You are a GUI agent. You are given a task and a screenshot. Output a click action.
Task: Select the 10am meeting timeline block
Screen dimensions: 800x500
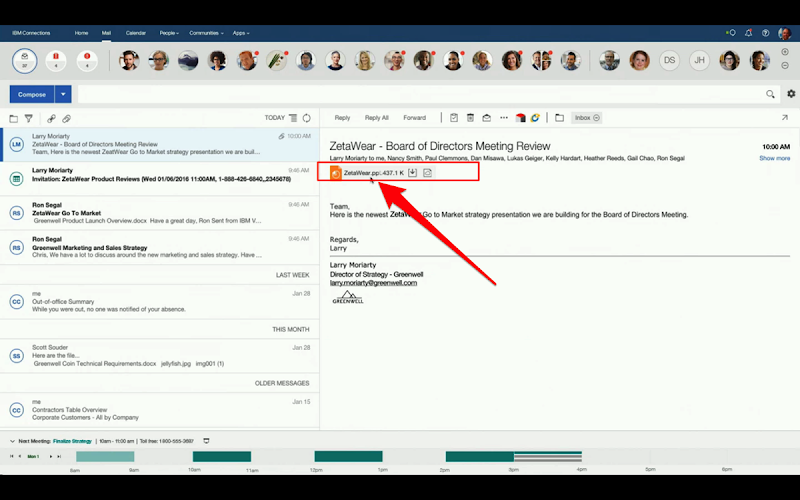click(x=222, y=456)
